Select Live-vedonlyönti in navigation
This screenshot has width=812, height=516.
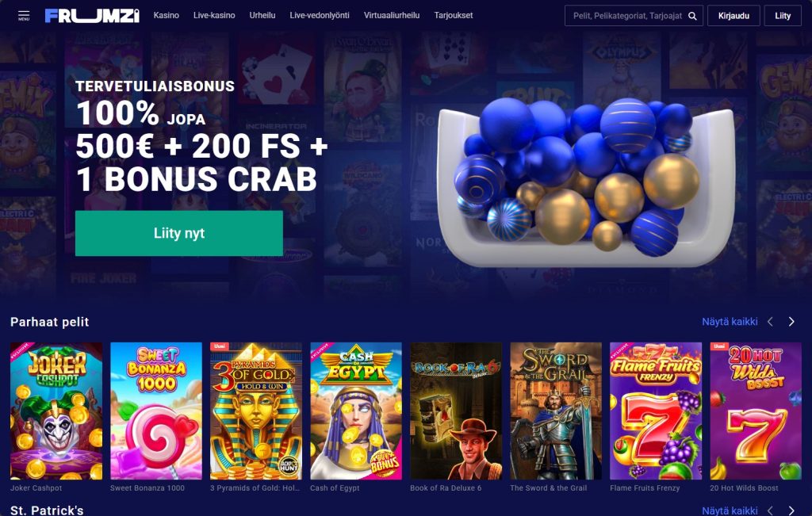(x=320, y=16)
